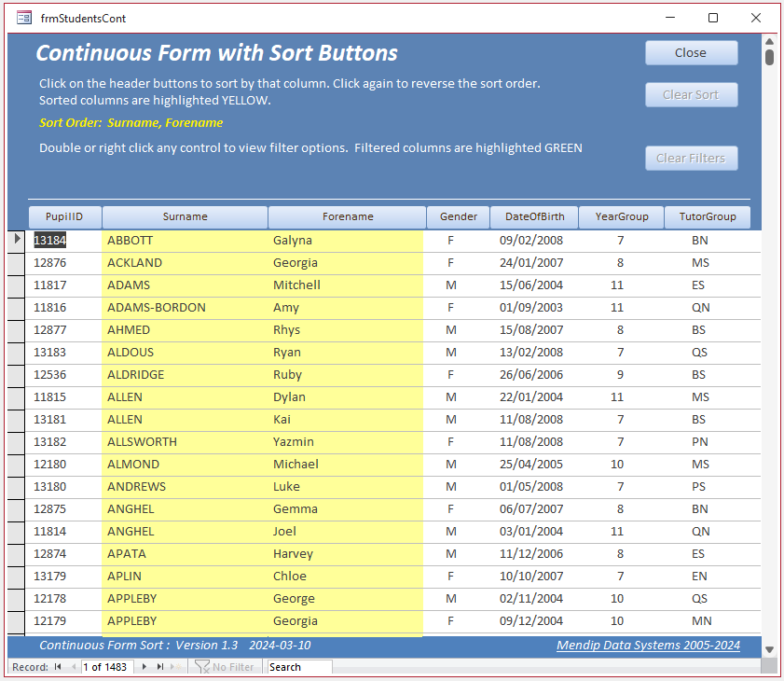784x681 pixels.
Task: Click the surname ACKLAND
Action: [x=134, y=263]
